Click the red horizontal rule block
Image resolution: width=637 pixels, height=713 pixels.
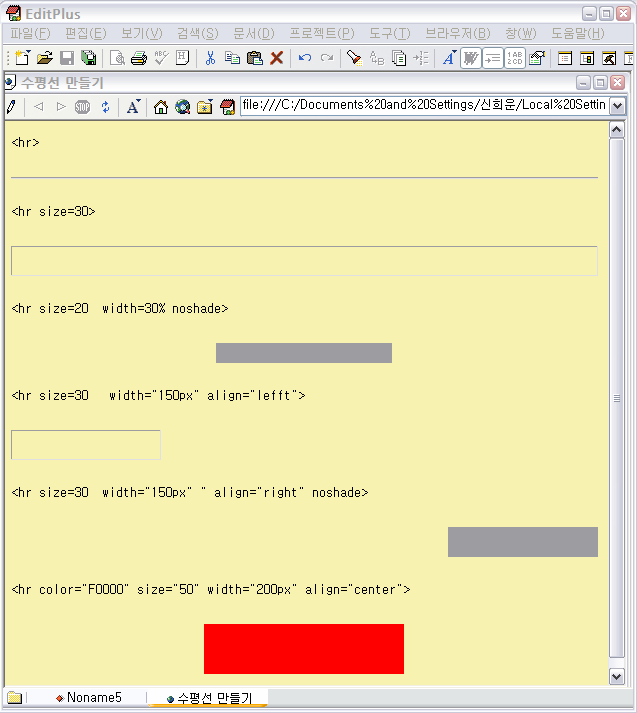click(x=304, y=649)
